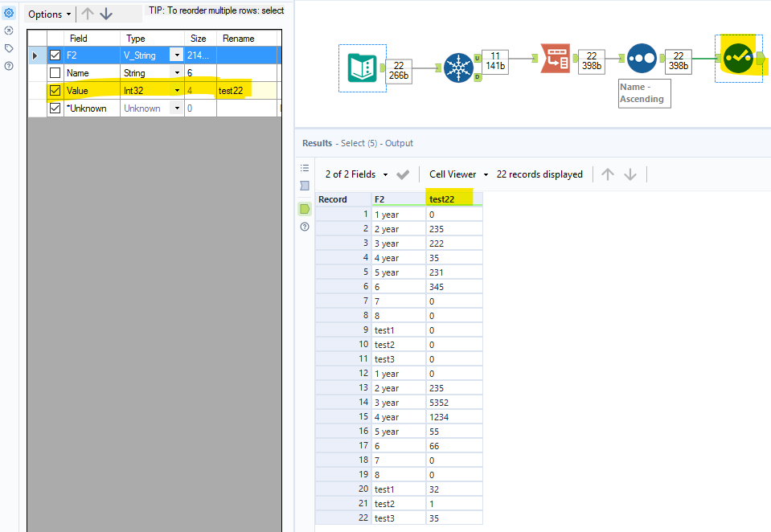771x532 pixels.
Task: Select the Random % Sample snowflake tool
Action: pos(459,68)
